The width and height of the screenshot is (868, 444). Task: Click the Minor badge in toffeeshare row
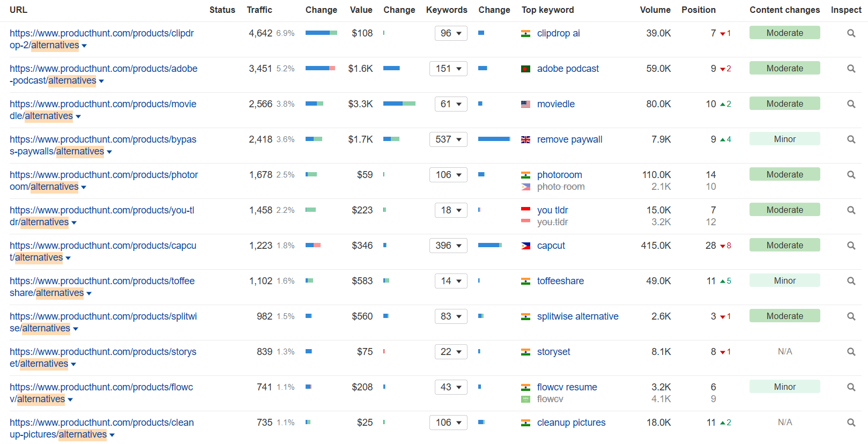tap(785, 280)
